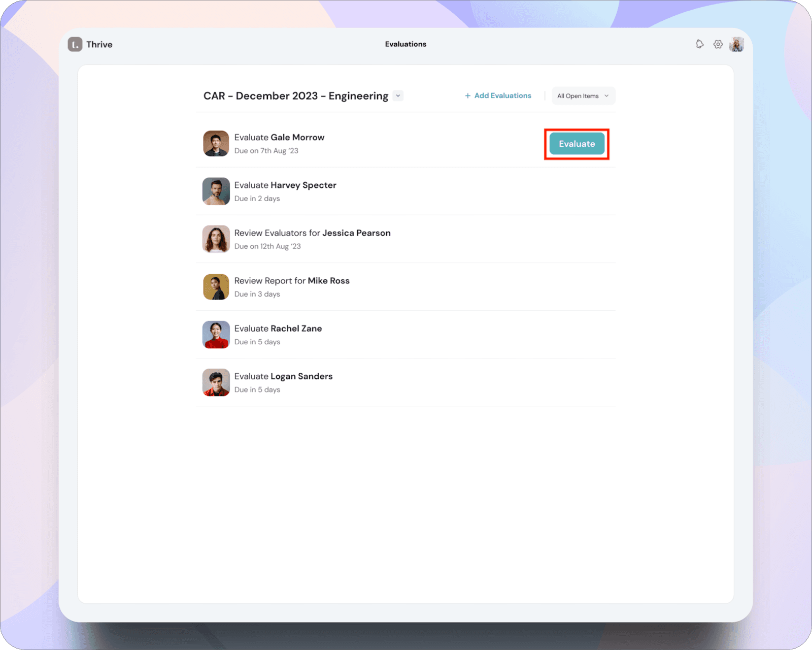Click the Evaluate button for Gale Morrow

(x=577, y=144)
